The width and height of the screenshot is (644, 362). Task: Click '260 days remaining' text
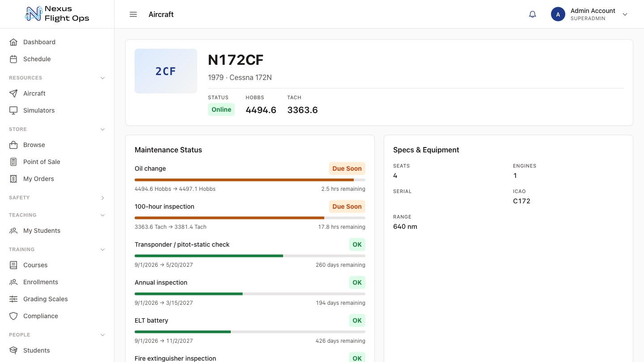coord(340,265)
